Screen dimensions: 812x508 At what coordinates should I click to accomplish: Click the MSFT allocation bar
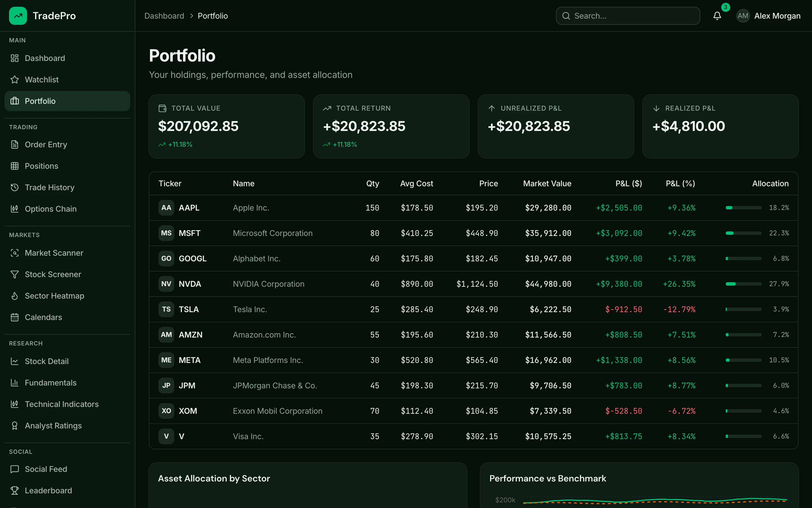click(x=743, y=233)
